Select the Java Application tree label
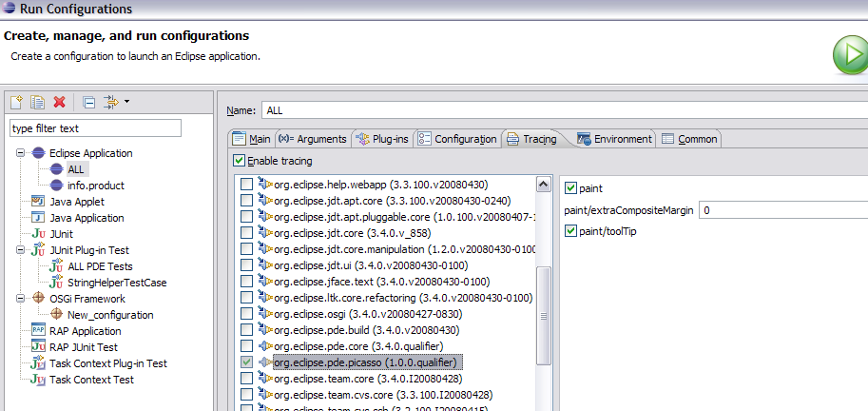The width and height of the screenshot is (868, 411). (x=87, y=218)
